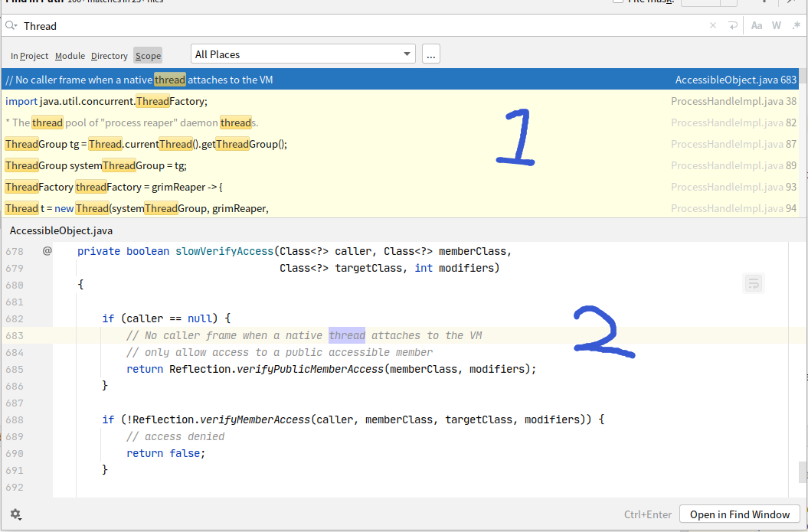Viewport: 808px width, 532px height.
Task: Switch to the Directory tab
Action: [110, 56]
